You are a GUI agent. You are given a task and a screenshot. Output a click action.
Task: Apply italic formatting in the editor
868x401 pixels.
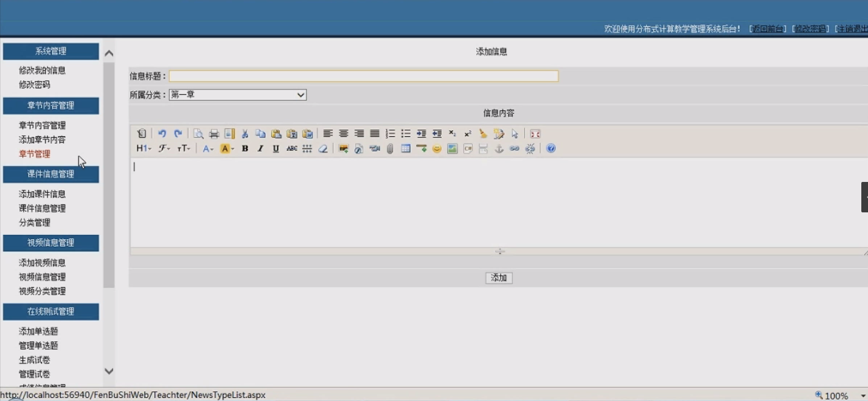click(260, 148)
